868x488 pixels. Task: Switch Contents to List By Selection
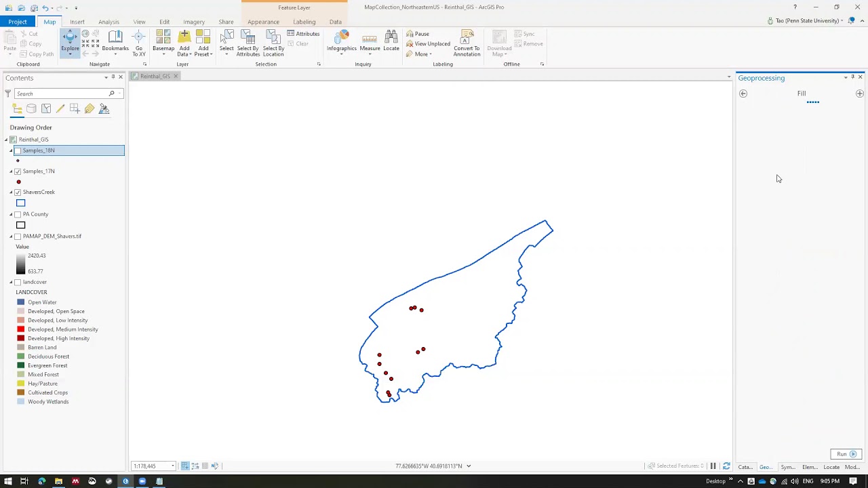click(46, 108)
